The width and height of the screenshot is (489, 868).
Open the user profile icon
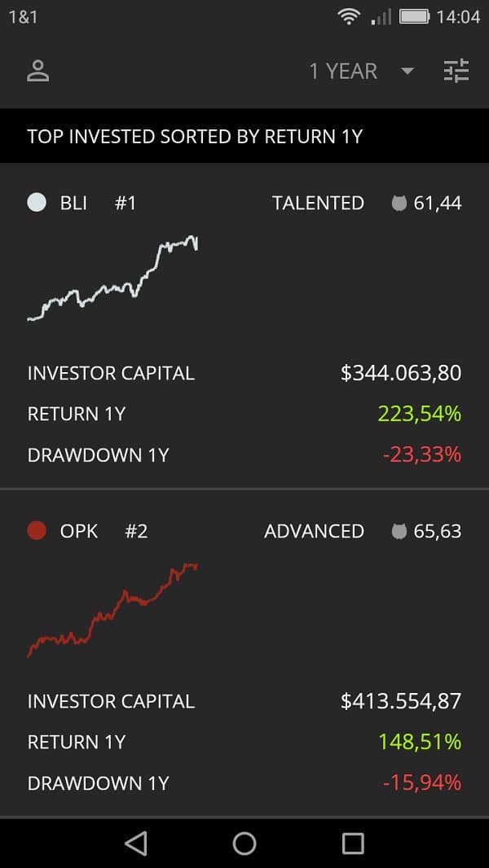[x=38, y=71]
